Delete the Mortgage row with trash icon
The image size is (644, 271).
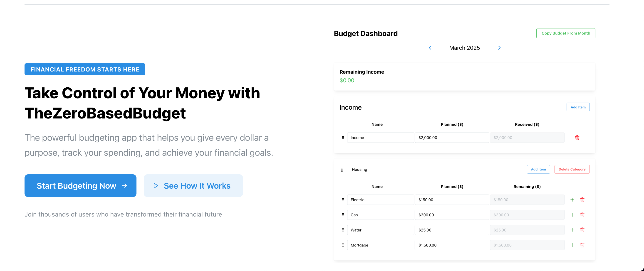coord(582,245)
